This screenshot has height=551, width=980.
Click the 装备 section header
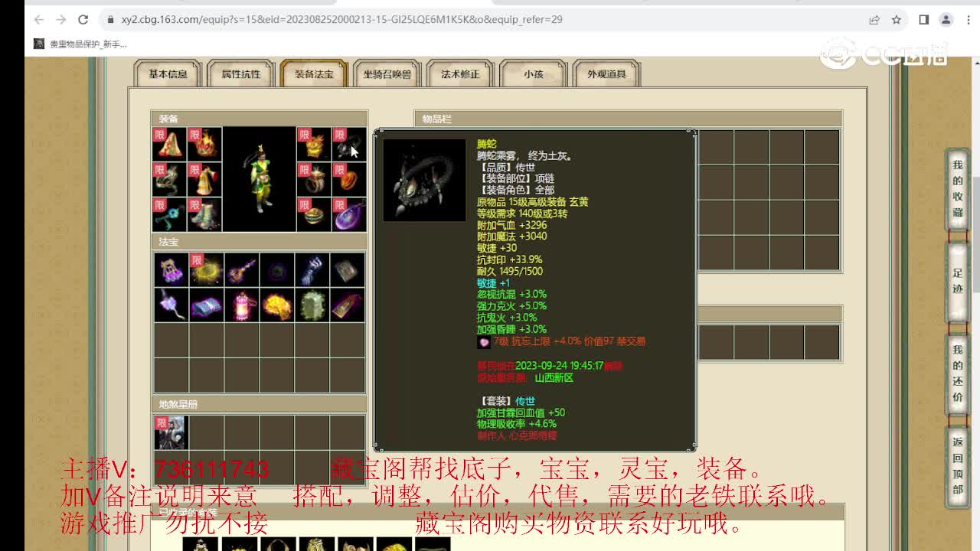(260, 119)
